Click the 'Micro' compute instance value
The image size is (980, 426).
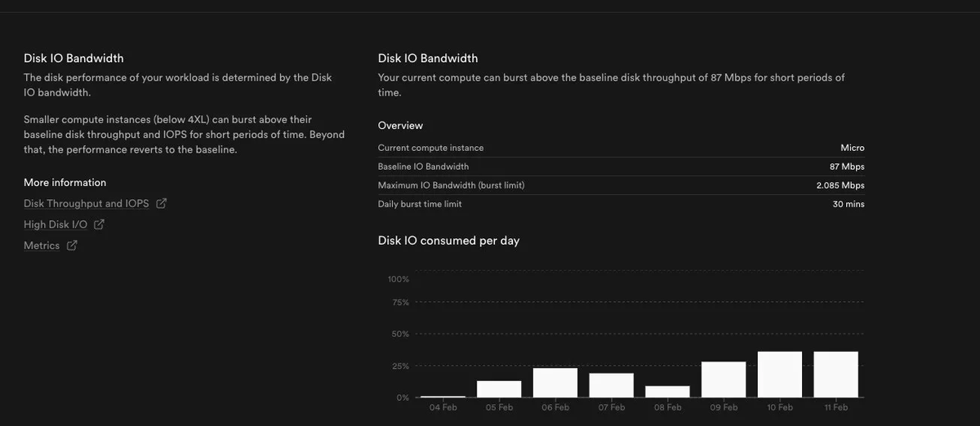click(x=852, y=148)
